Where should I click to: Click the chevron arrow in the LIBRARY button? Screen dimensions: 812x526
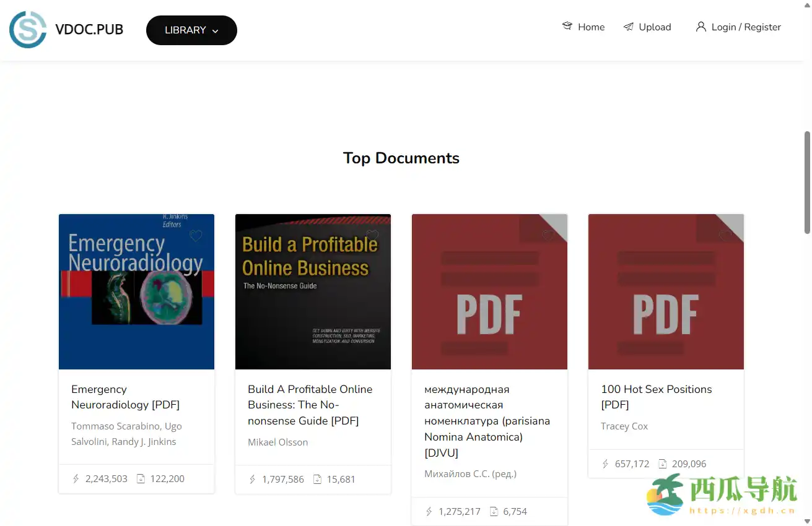216,31
